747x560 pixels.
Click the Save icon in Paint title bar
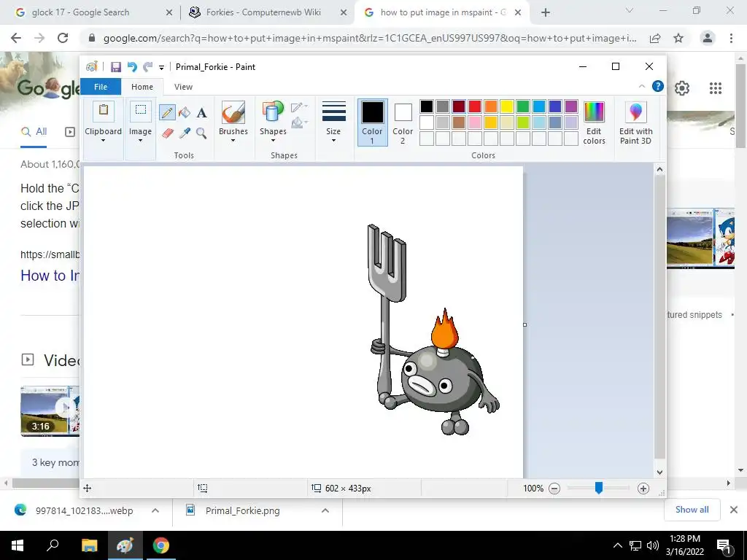click(116, 67)
